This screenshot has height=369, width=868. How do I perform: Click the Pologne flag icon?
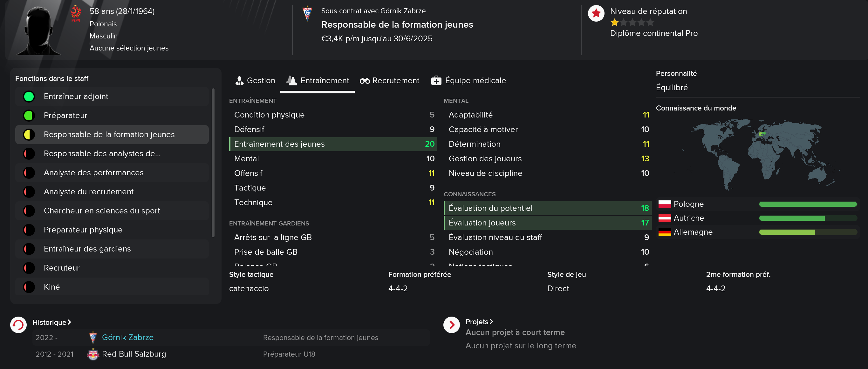(x=665, y=204)
